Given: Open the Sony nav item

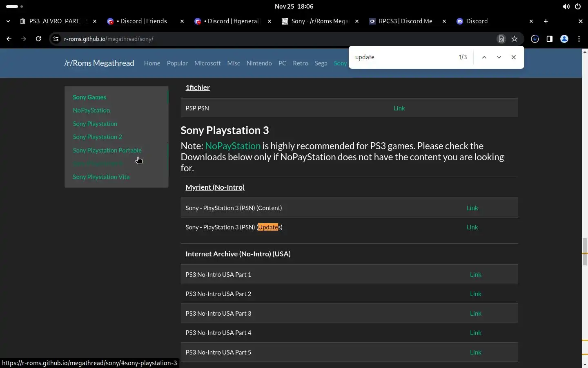Looking at the screenshot, I should coord(340,63).
